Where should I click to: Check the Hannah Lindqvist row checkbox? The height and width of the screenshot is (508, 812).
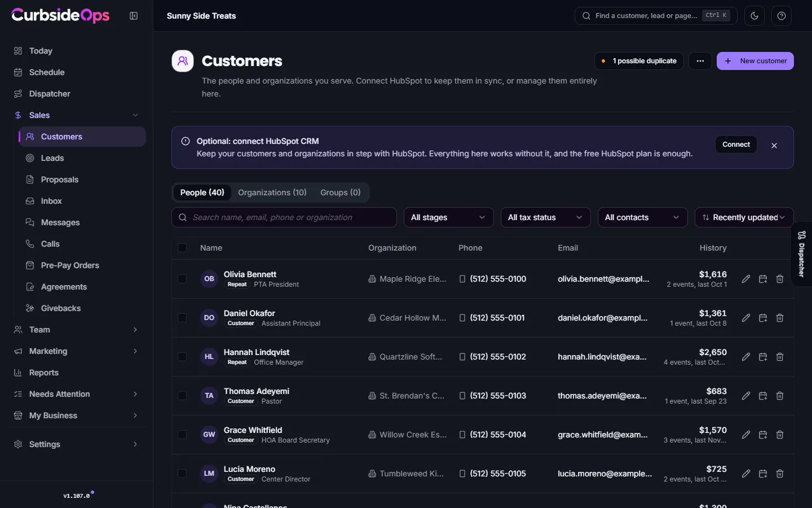point(182,357)
